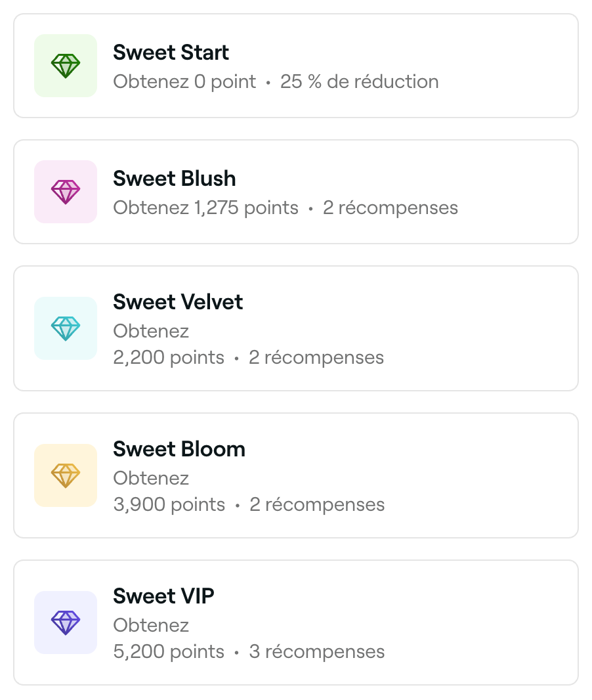Viewport: 592px width, 700px height.
Task: Click 2 récompenses in Sweet Velvet card
Action: click(316, 358)
